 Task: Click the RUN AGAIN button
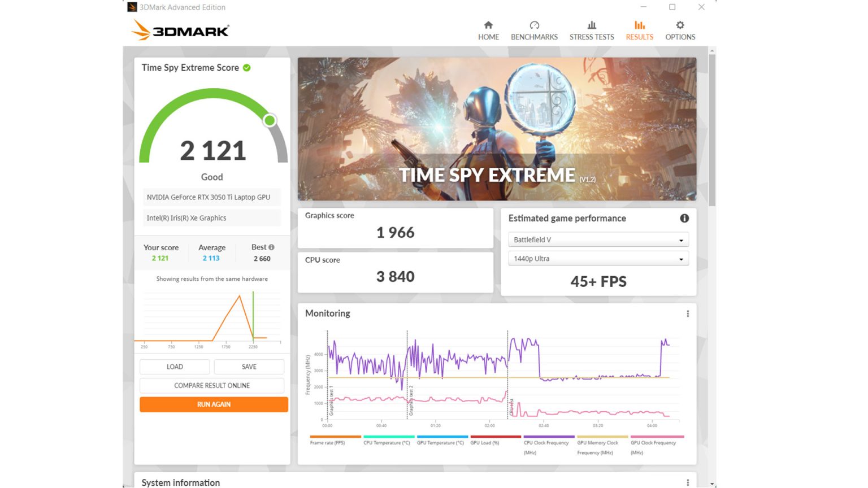coord(214,404)
